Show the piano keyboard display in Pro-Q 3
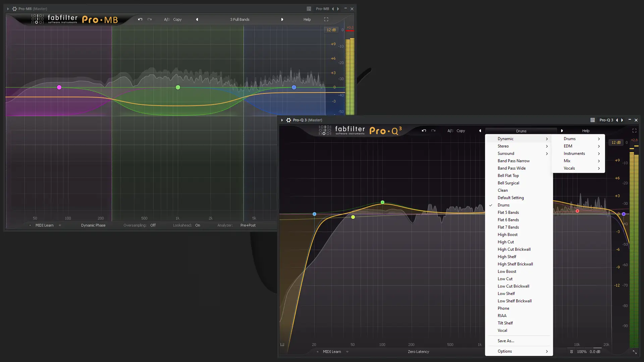This screenshot has width=644, height=362. pos(282,345)
